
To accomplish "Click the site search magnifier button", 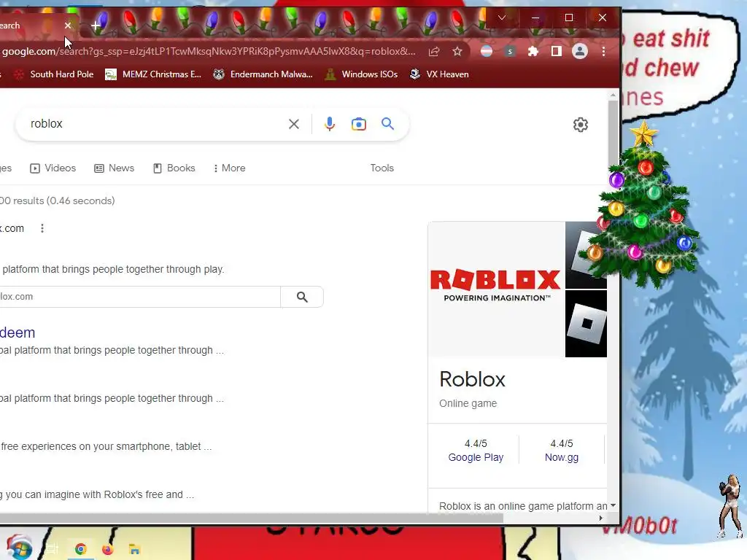I will coord(302,297).
